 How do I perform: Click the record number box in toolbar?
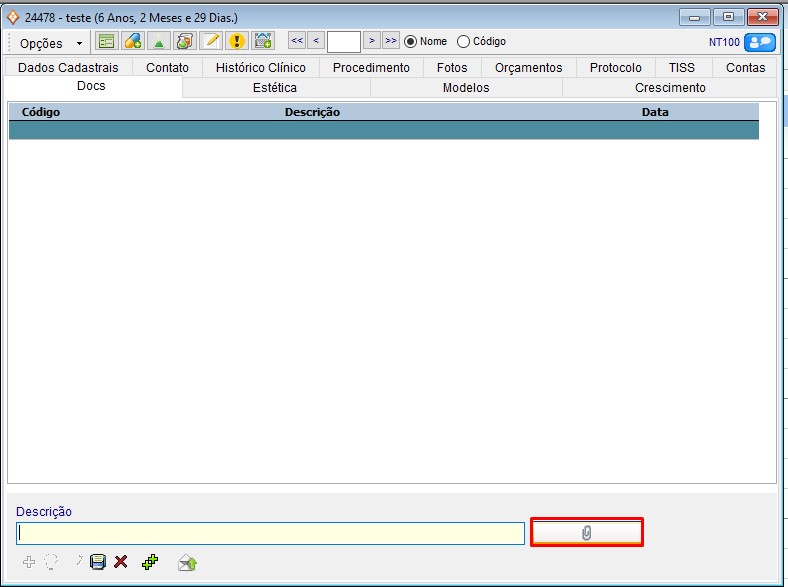(x=343, y=42)
